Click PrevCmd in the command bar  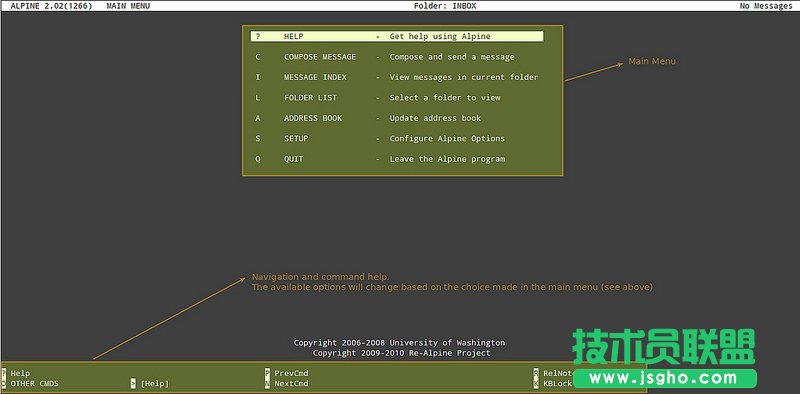291,373
